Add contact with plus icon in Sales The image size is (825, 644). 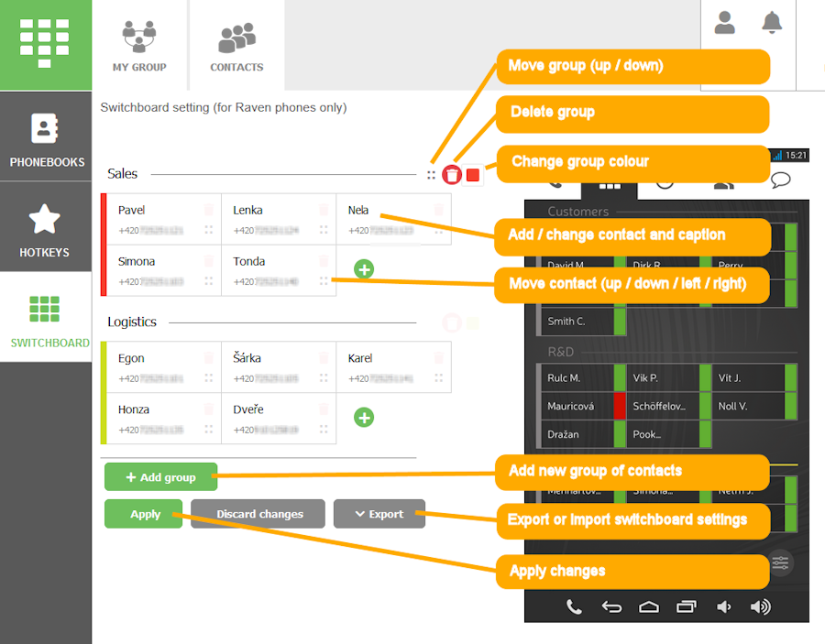click(x=364, y=269)
